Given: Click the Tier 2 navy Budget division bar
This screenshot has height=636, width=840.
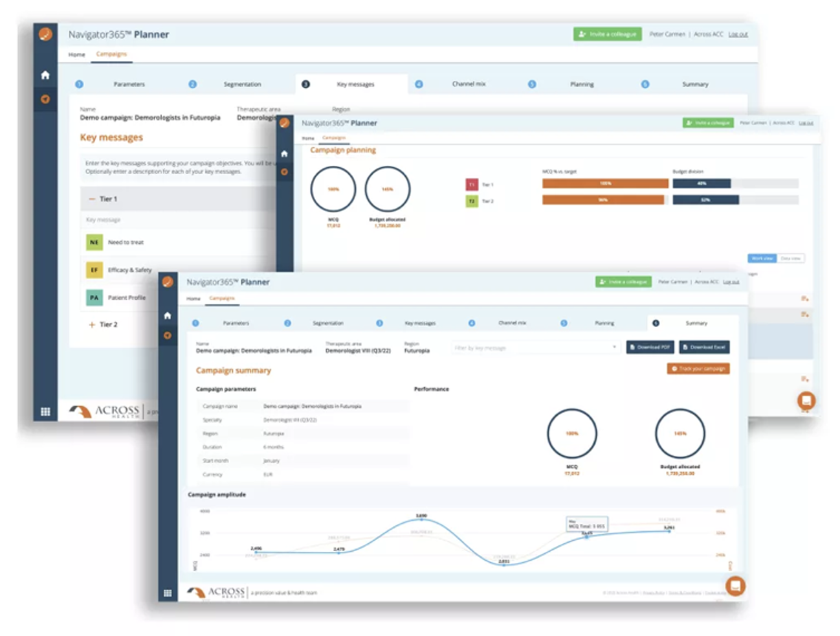Looking at the screenshot, I should click(705, 200).
